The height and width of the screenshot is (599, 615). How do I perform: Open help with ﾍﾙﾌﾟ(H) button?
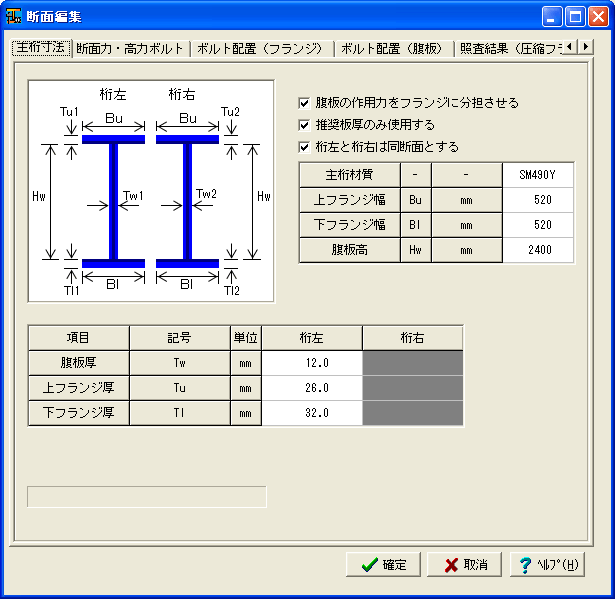pyautogui.click(x=547, y=564)
